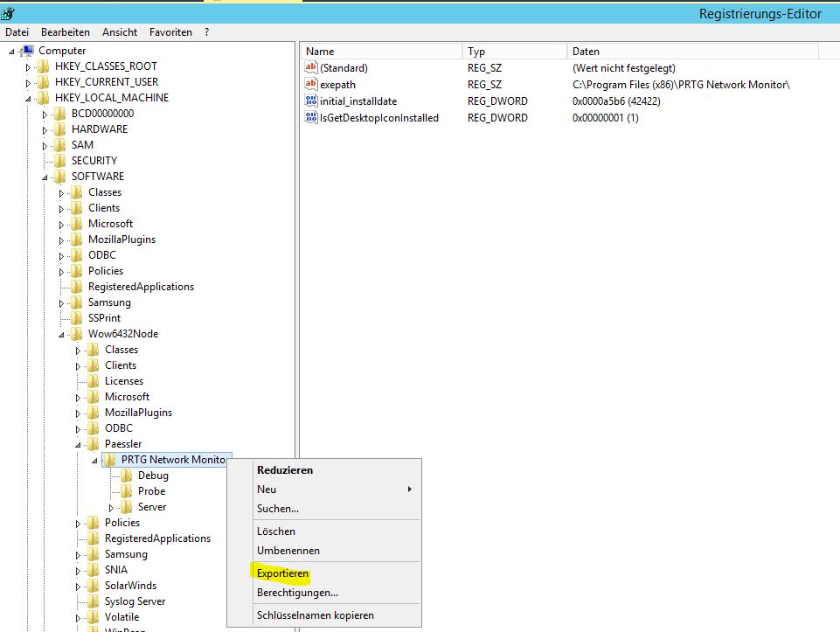Click the Server folder icon
840x632 pixels.
tap(127, 507)
